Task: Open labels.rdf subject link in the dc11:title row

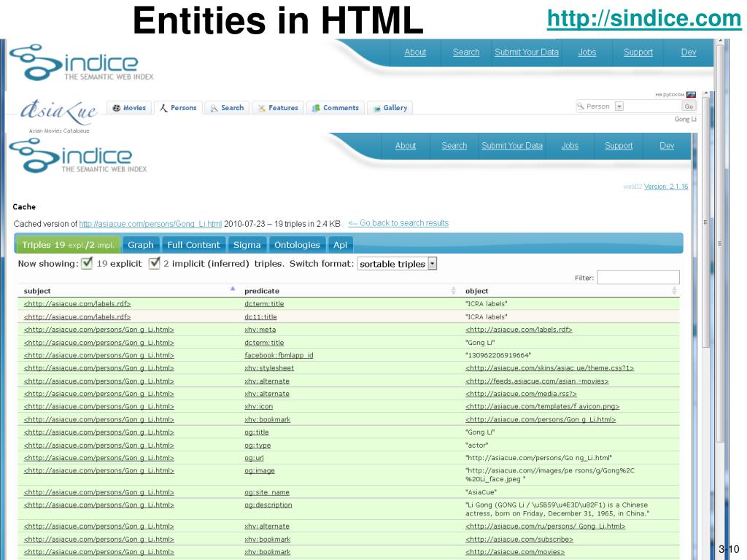Action: [77, 316]
